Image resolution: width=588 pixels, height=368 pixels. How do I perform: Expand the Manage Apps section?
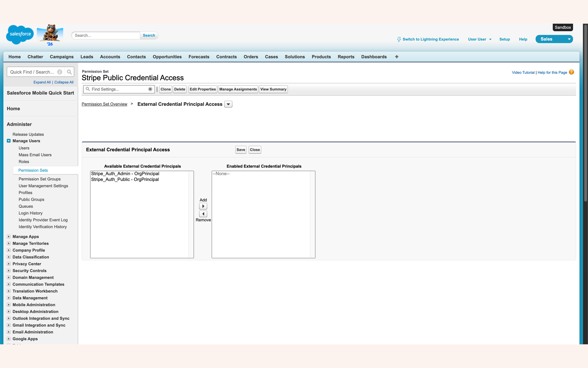(x=9, y=237)
